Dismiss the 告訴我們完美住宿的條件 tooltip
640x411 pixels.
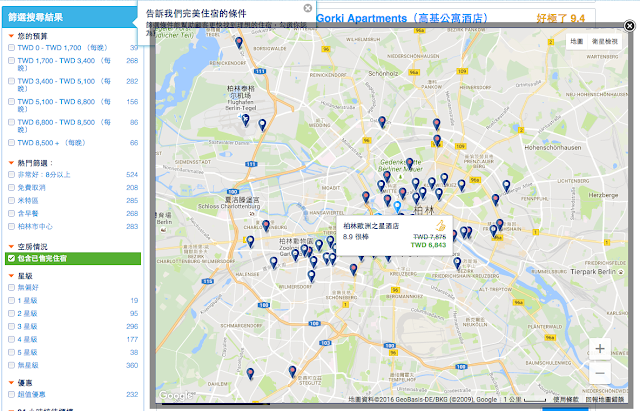pos(308,8)
